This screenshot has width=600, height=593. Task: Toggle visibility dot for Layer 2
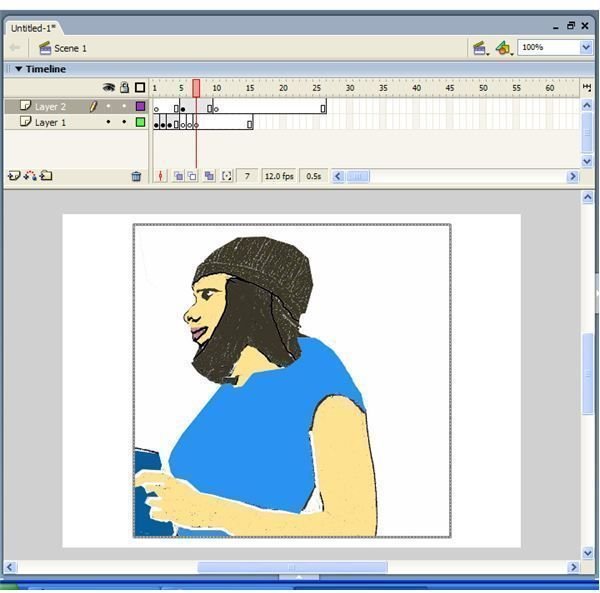109,106
